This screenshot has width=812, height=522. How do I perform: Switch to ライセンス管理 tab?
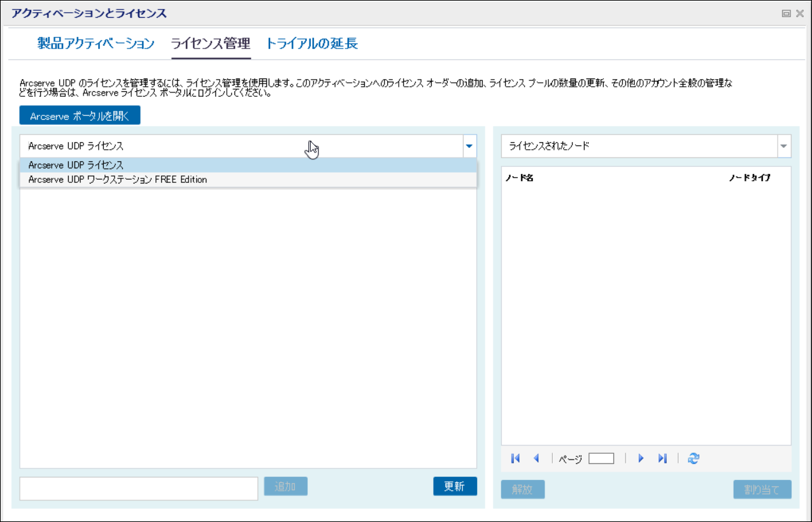[211, 43]
